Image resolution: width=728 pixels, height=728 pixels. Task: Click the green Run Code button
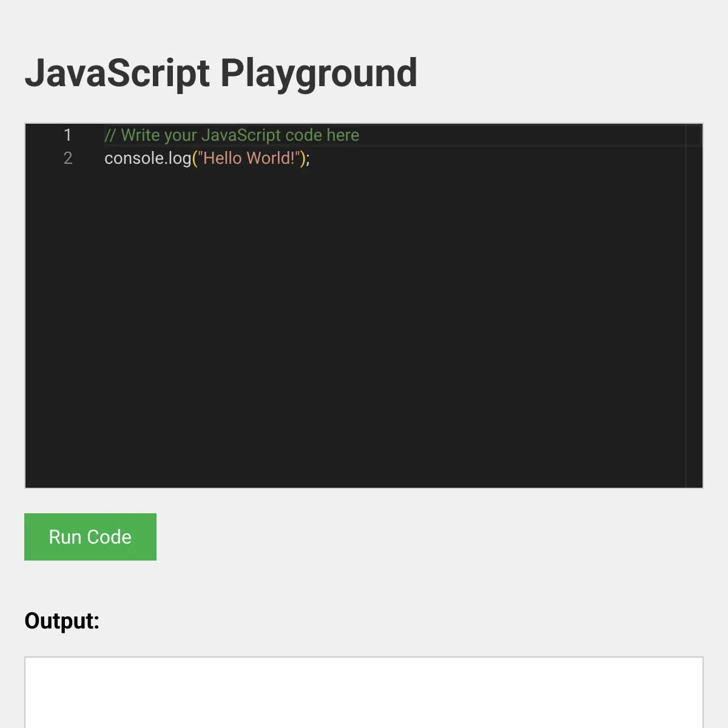click(90, 537)
